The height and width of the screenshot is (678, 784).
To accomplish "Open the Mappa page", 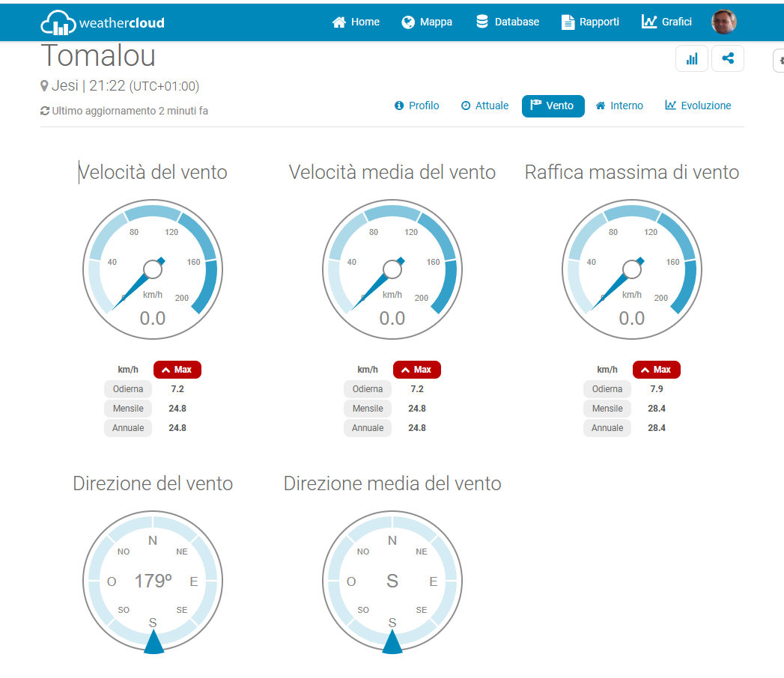I will [427, 22].
